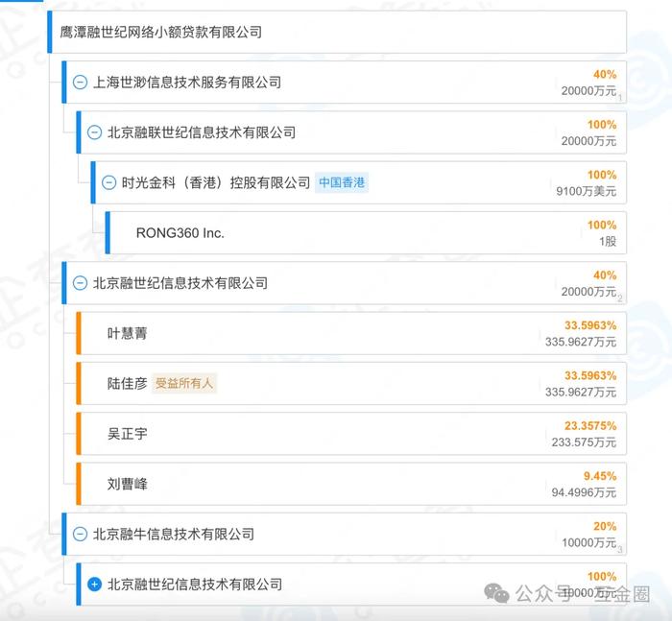Screen dimensions: 672x621
Task: Click the 受益所有人 badge beside 陆佳彦
Action: pos(184,383)
